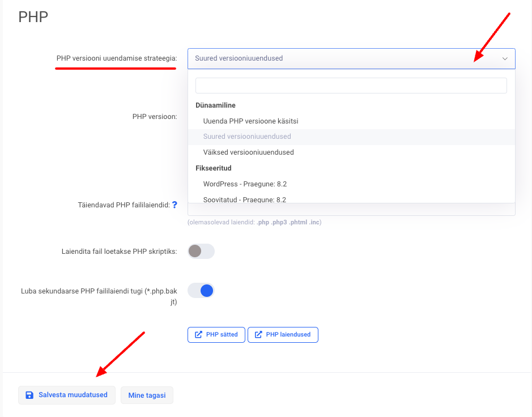Pick the highlighted 'Suured versiooniuuendused' list option
This screenshot has height=417, width=532.
(x=247, y=137)
